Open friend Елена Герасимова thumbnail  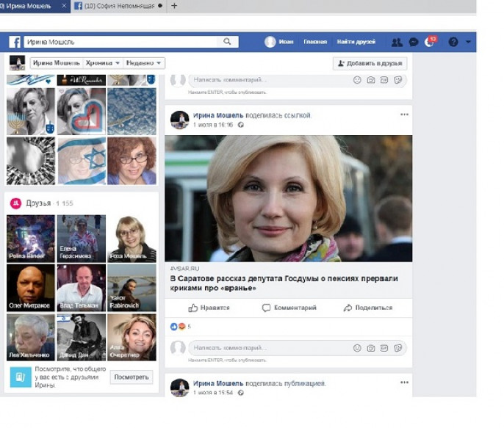click(x=82, y=239)
